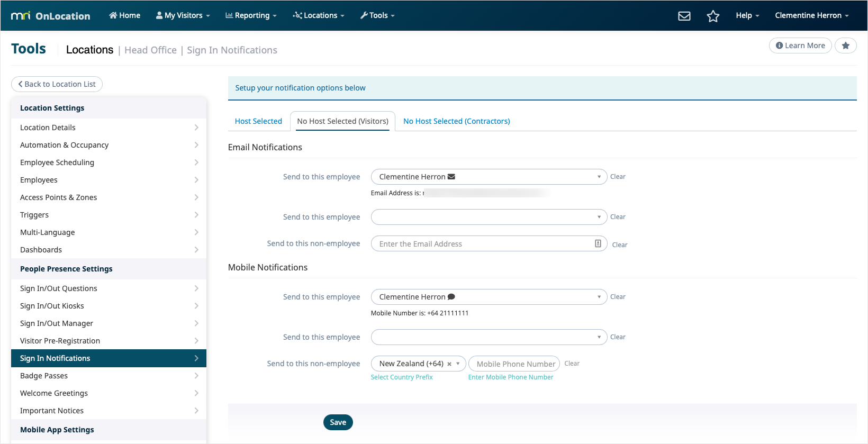Click the Select Country Prefix hint text
The width and height of the screenshot is (868, 444).
[402, 377]
